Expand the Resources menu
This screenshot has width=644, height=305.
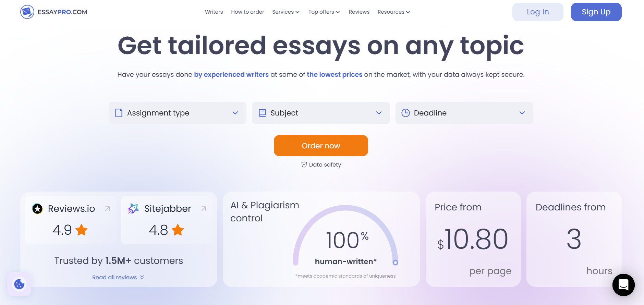(393, 12)
